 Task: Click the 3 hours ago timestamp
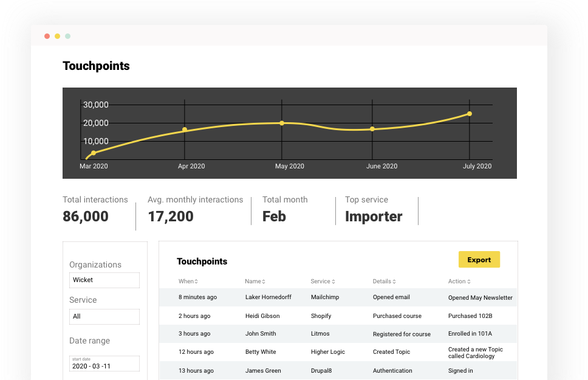(x=194, y=333)
